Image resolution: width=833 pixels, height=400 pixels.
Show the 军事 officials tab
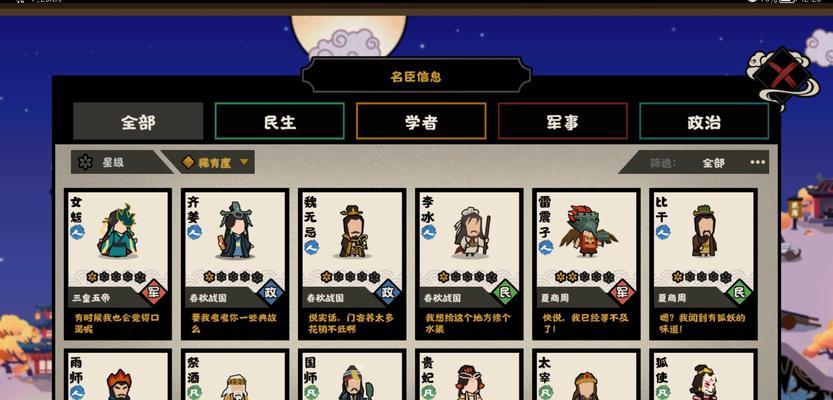click(x=563, y=122)
